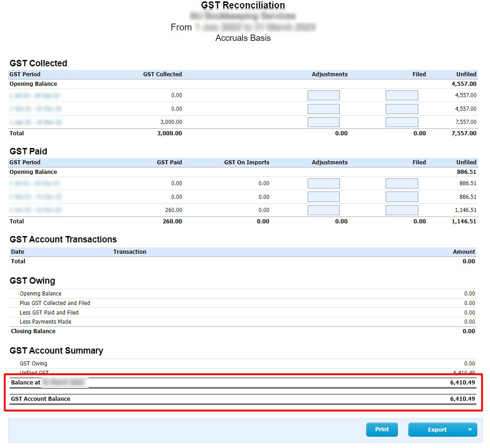490x448 pixels.
Task: Click the Plus GST Collected and Filed row
Action: [x=243, y=303]
